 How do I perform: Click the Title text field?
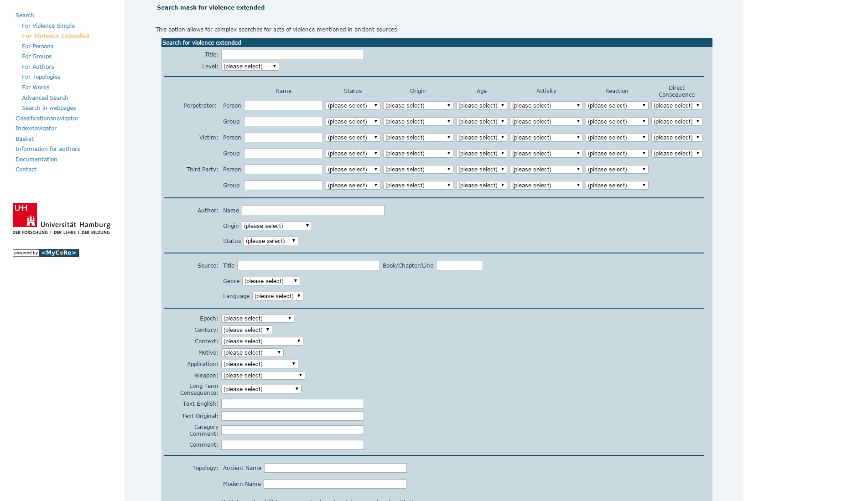pyautogui.click(x=292, y=55)
